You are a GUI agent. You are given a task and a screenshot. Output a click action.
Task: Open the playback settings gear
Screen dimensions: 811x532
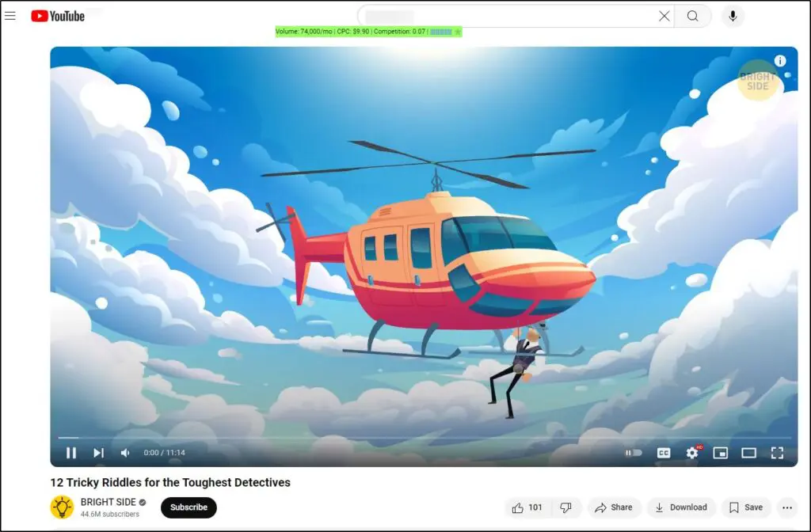(x=692, y=452)
